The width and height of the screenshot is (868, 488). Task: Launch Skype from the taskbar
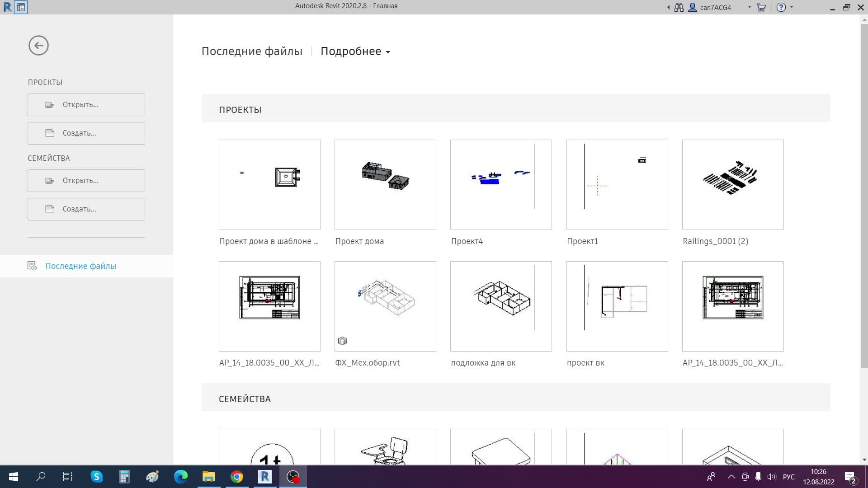point(97,477)
